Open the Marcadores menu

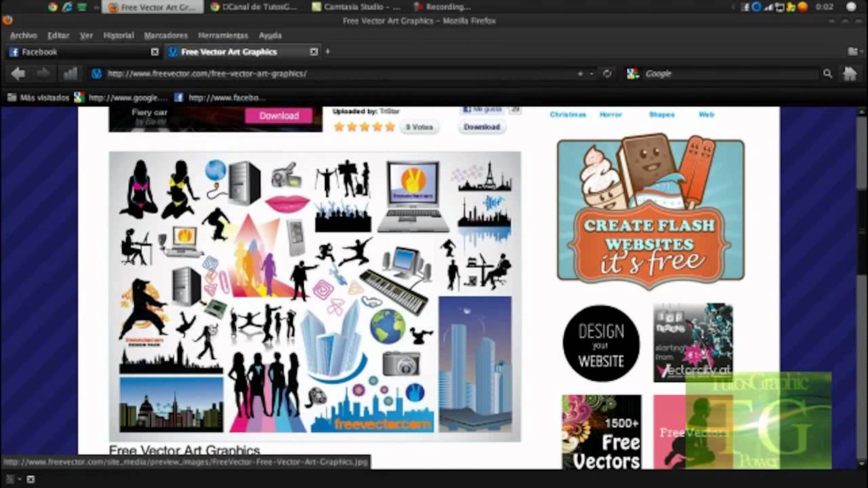[x=165, y=35]
